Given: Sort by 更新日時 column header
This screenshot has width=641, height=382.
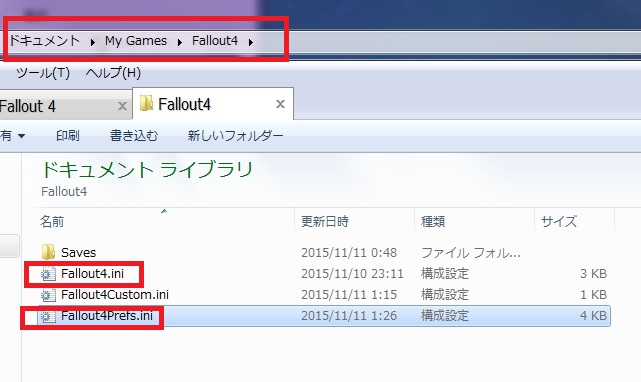Looking at the screenshot, I should click(355, 221).
